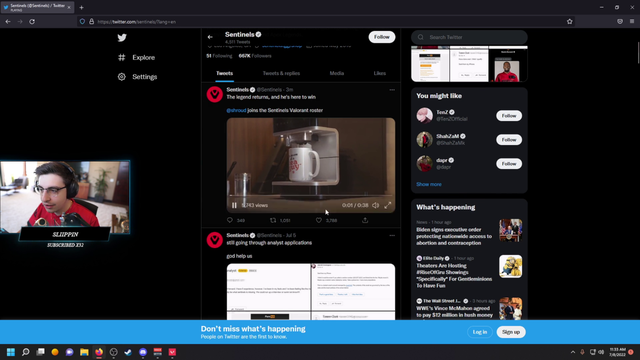Open Settings in the sidebar
Viewport: 640px width, 360px height.
tap(137, 77)
